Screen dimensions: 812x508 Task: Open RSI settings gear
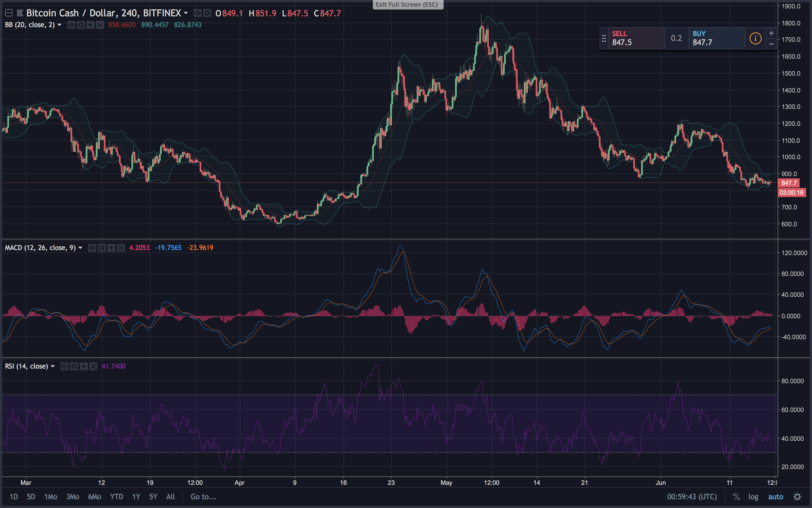(x=74, y=366)
